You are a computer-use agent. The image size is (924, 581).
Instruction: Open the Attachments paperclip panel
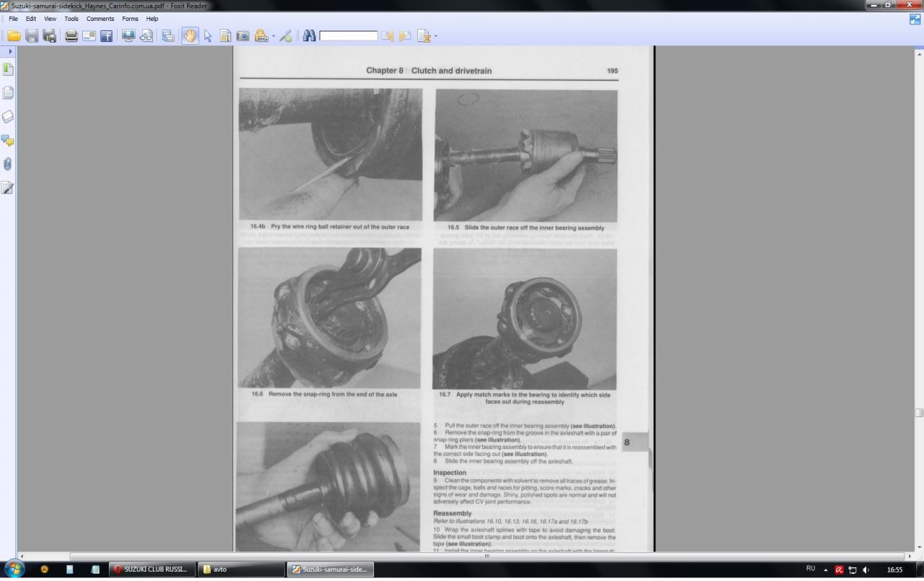click(x=8, y=164)
